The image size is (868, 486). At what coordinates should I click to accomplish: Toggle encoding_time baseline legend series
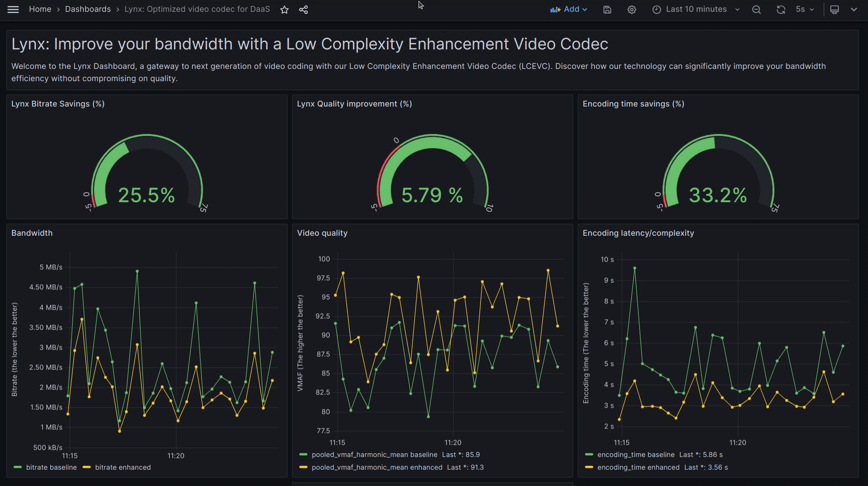pos(636,455)
